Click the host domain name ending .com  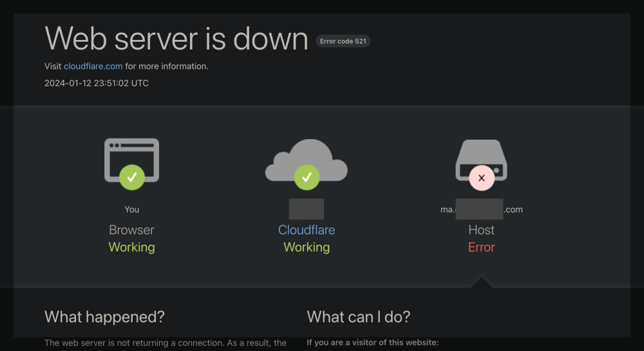point(481,209)
